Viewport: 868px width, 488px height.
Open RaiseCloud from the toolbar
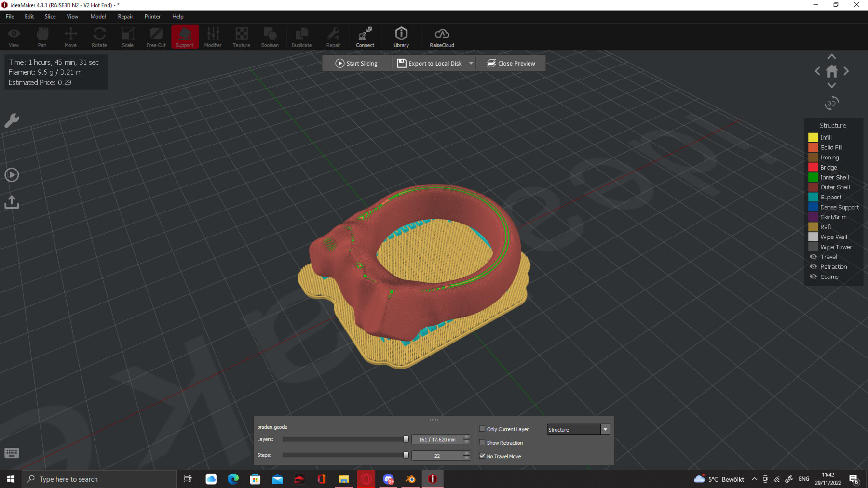[x=441, y=36]
